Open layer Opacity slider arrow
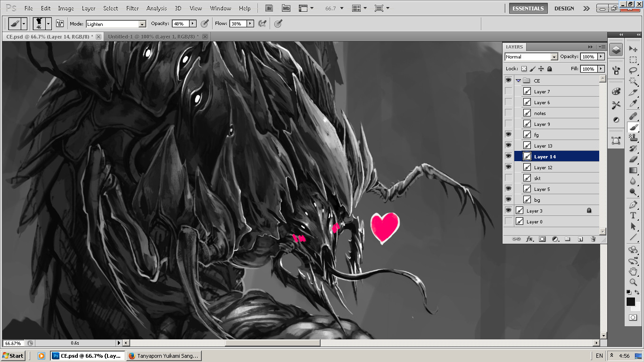Image resolution: width=644 pixels, height=362 pixels. click(x=601, y=57)
